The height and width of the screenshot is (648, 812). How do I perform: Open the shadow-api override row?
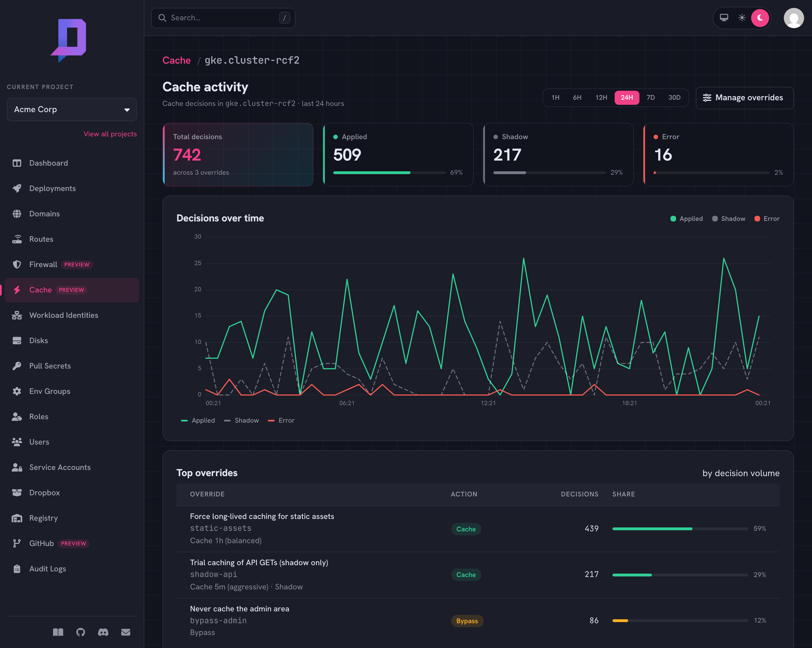coord(478,575)
